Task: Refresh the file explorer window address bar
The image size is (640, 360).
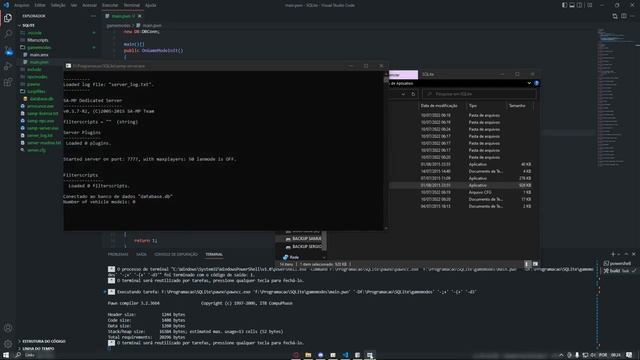Action: pyautogui.click(x=413, y=94)
